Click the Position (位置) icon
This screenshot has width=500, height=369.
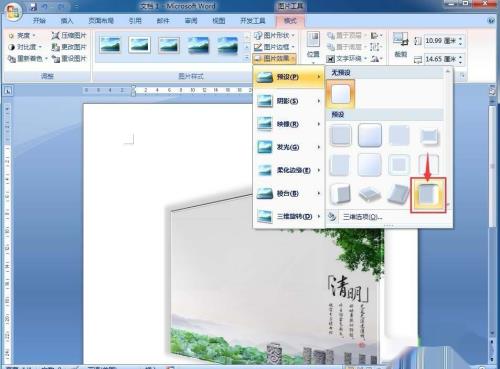click(313, 39)
